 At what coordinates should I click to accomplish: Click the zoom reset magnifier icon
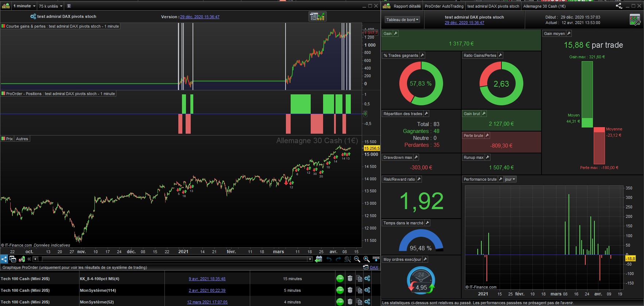[x=348, y=259]
